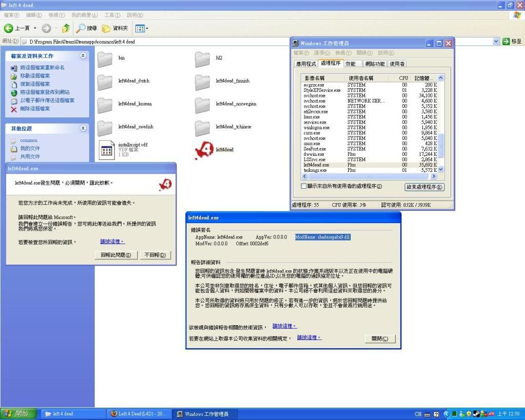The image size is (525, 420).
Task: Switch to the 效能 Performance tab
Action: (x=350, y=64)
